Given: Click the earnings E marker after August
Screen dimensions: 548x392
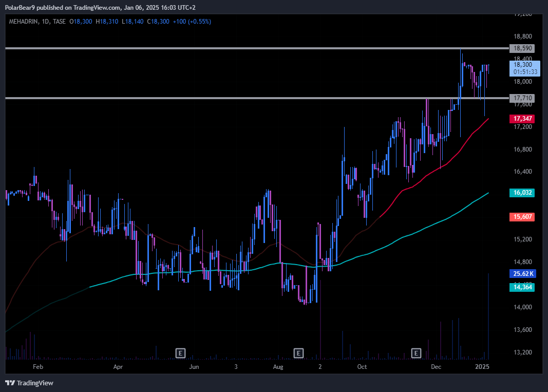Looking at the screenshot, I should coord(298,353).
